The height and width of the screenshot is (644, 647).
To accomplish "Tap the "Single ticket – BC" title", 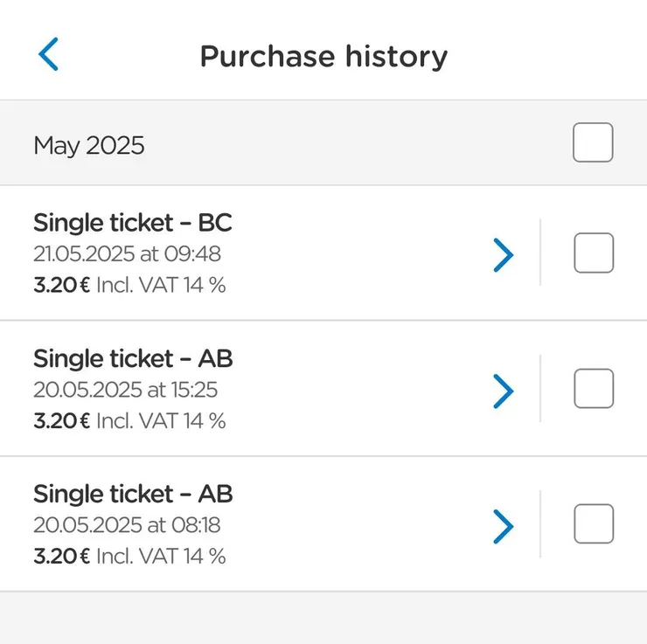I will tap(133, 223).
